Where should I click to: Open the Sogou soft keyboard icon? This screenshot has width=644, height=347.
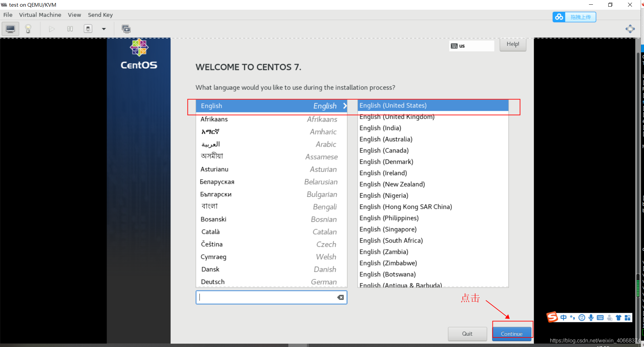600,318
